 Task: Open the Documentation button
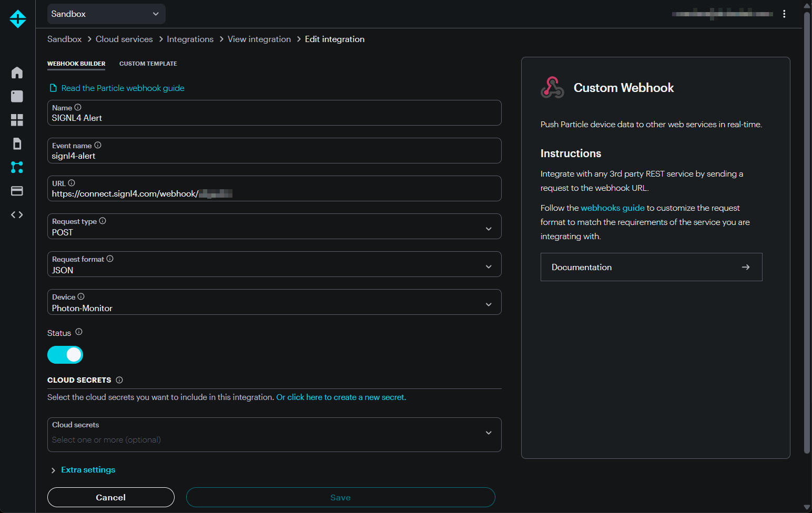pos(652,267)
